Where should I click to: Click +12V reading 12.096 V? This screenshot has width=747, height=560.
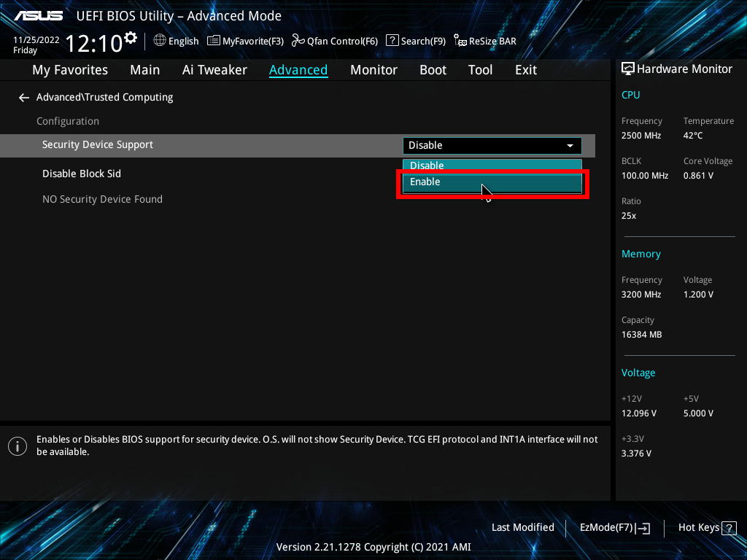(x=638, y=413)
